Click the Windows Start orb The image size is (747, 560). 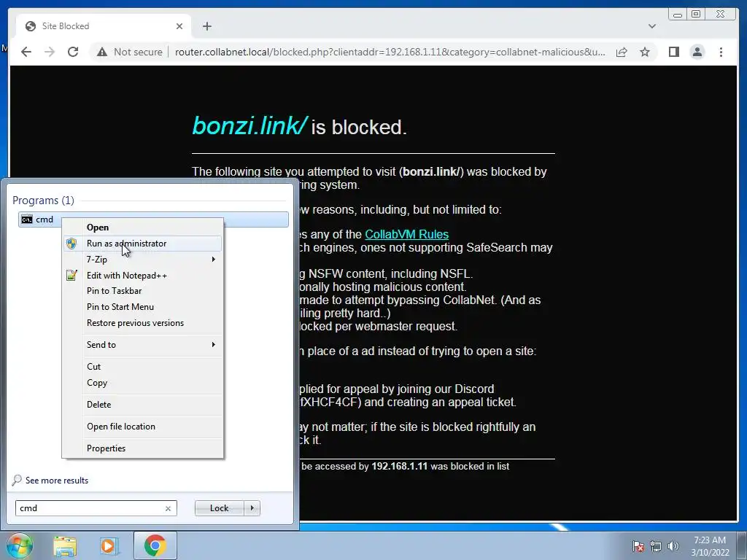[x=18, y=545]
